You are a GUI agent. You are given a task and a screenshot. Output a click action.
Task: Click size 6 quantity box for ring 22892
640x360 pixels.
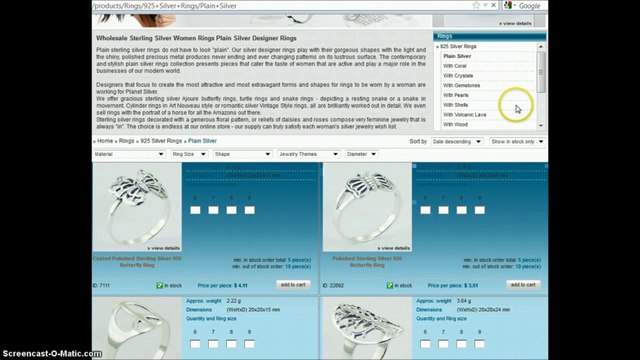(x=425, y=210)
